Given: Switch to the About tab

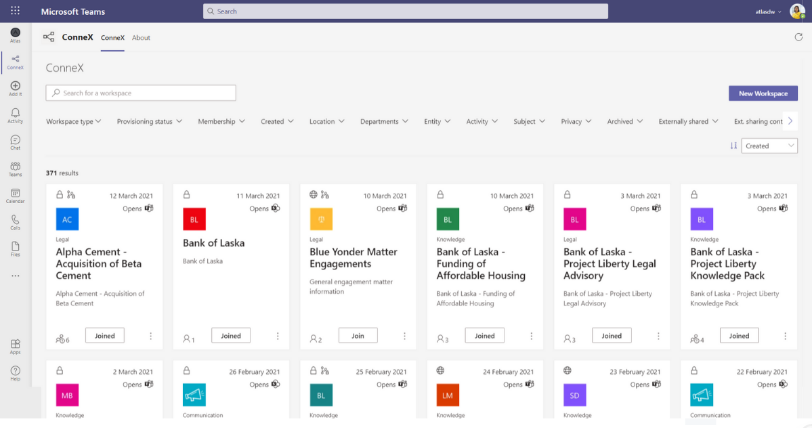Looking at the screenshot, I should [x=141, y=38].
